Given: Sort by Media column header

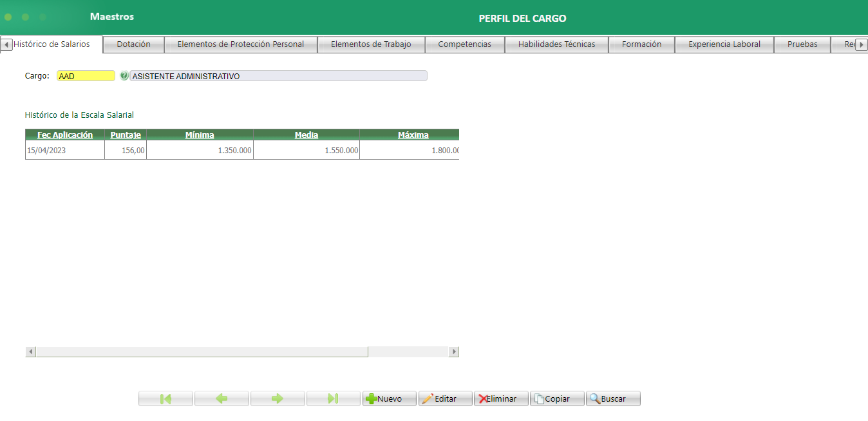Looking at the screenshot, I should [307, 135].
